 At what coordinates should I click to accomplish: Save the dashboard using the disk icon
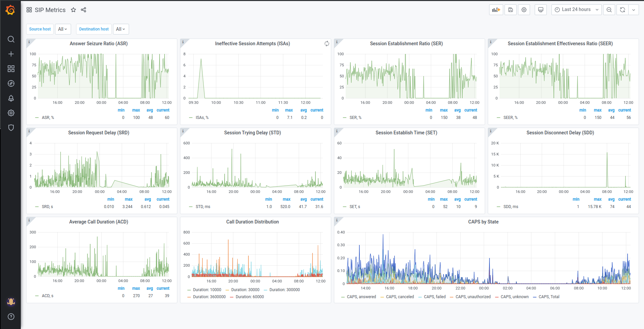(x=510, y=10)
